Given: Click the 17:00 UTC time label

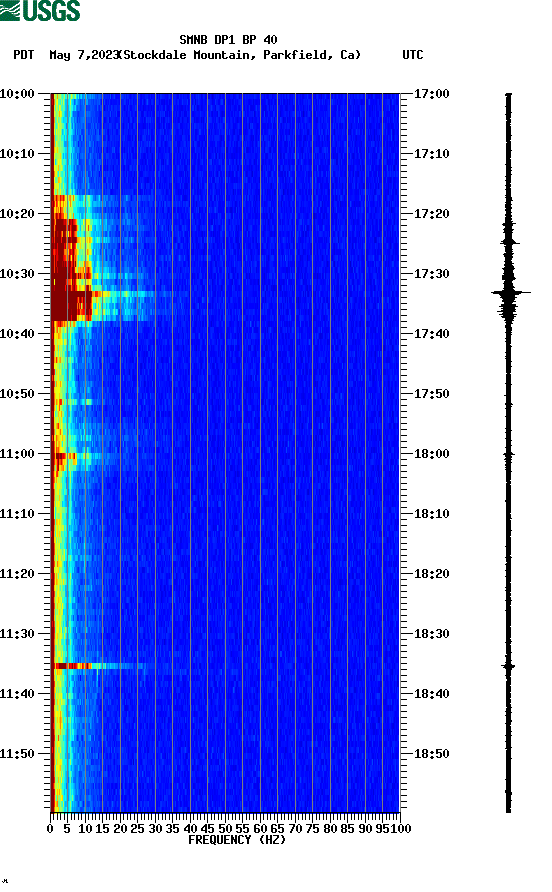Looking at the screenshot, I should [x=431, y=94].
